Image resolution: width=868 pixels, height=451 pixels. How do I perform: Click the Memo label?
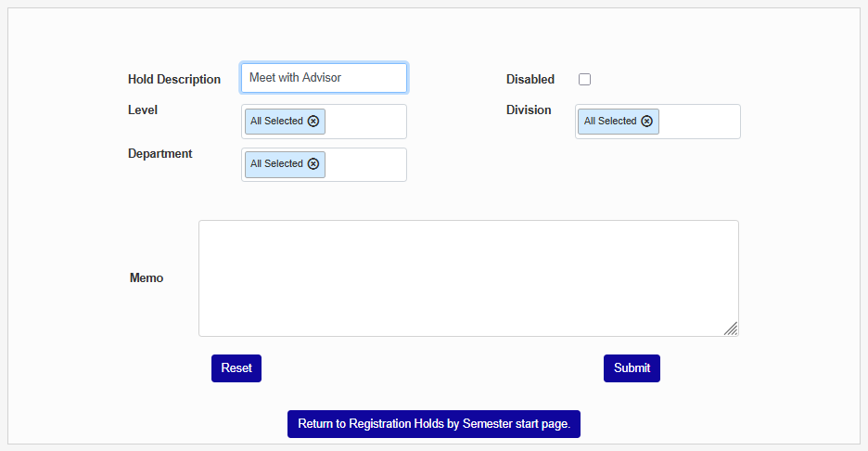[147, 277]
